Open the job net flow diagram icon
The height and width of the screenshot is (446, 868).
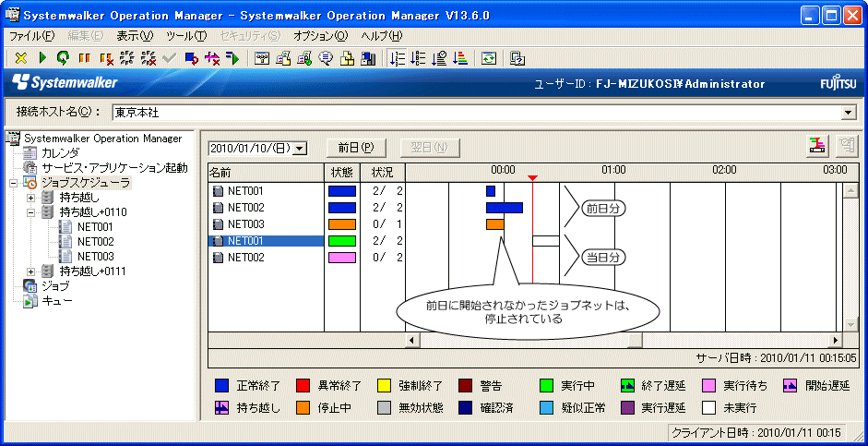coord(262,58)
